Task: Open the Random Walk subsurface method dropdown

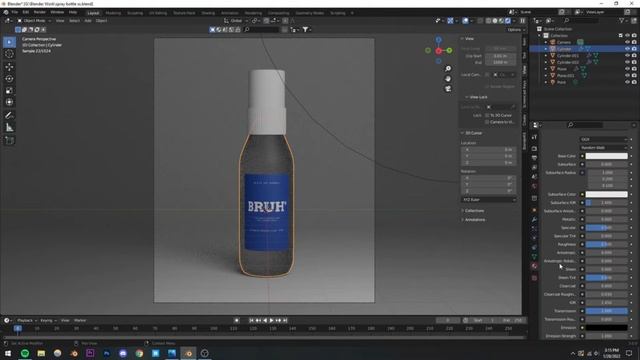Action: pos(604,147)
